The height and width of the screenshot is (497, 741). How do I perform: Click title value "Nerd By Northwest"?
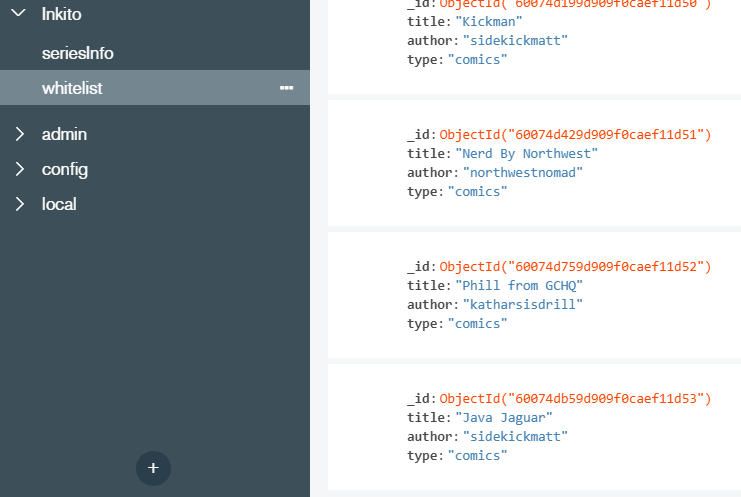(x=526, y=154)
